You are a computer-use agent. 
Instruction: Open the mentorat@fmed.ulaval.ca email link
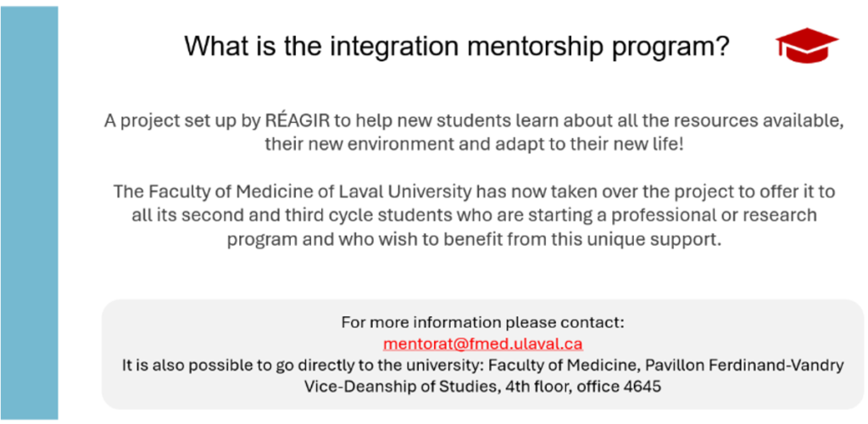pos(482,343)
